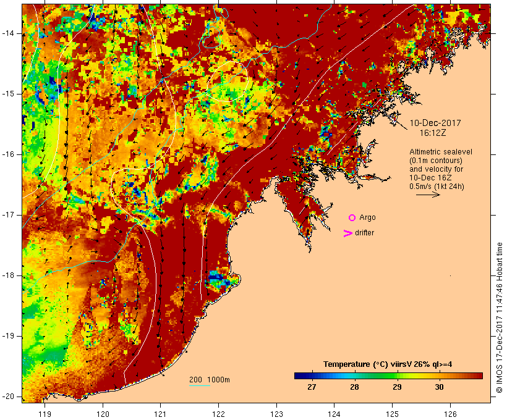
Task: Click the longitude axis label '126'
Action: (x=450, y=414)
